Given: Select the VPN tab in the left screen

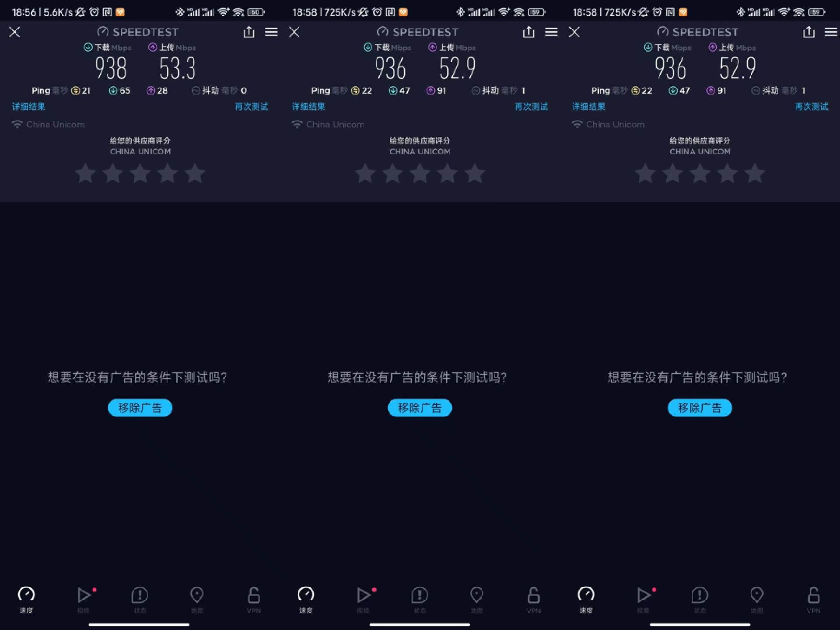Looking at the screenshot, I should (x=254, y=600).
